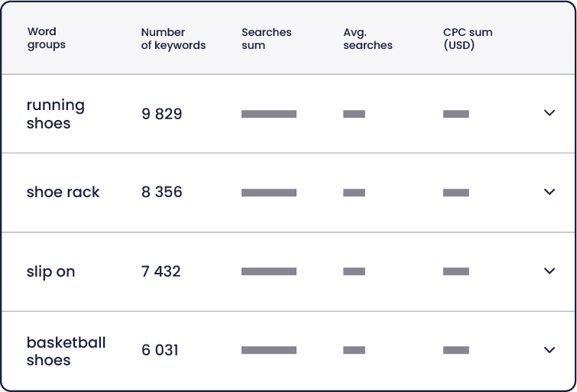The width and height of the screenshot is (577, 392).
Task: Select the slip on word group
Action: coord(50,271)
